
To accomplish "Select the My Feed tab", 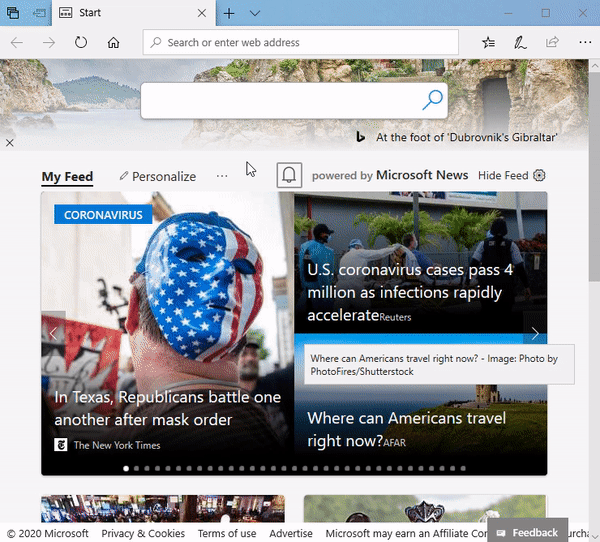I will (67, 176).
